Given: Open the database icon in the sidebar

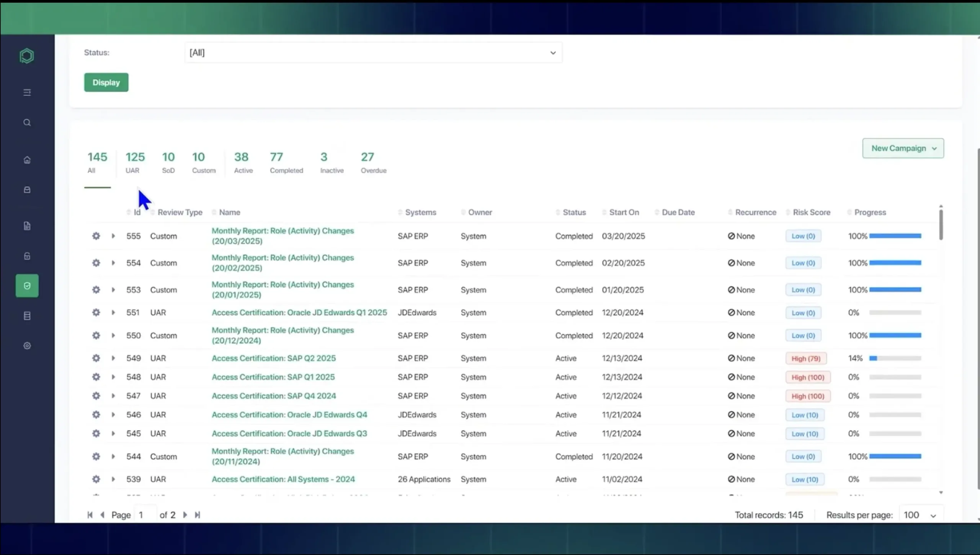Looking at the screenshot, I should 27,316.
